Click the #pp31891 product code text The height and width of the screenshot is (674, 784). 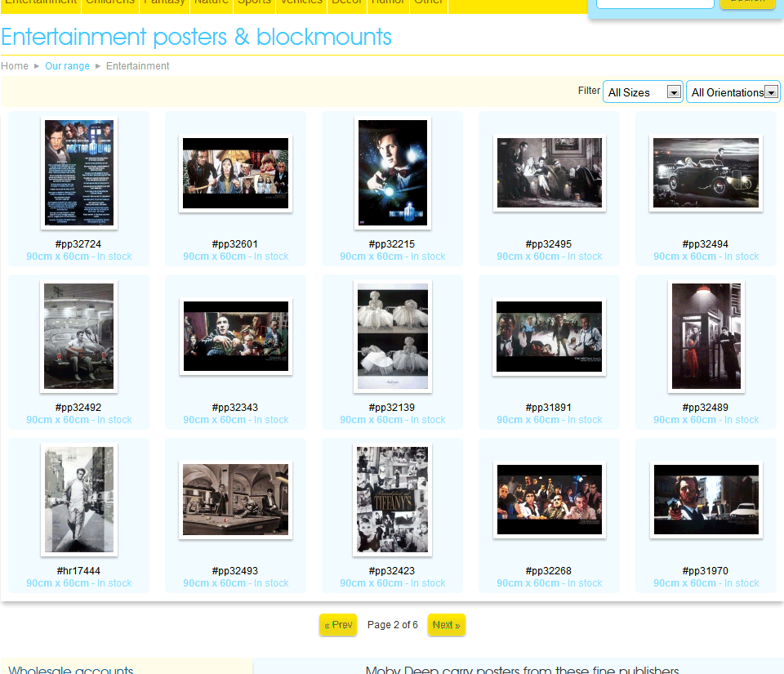coord(549,408)
